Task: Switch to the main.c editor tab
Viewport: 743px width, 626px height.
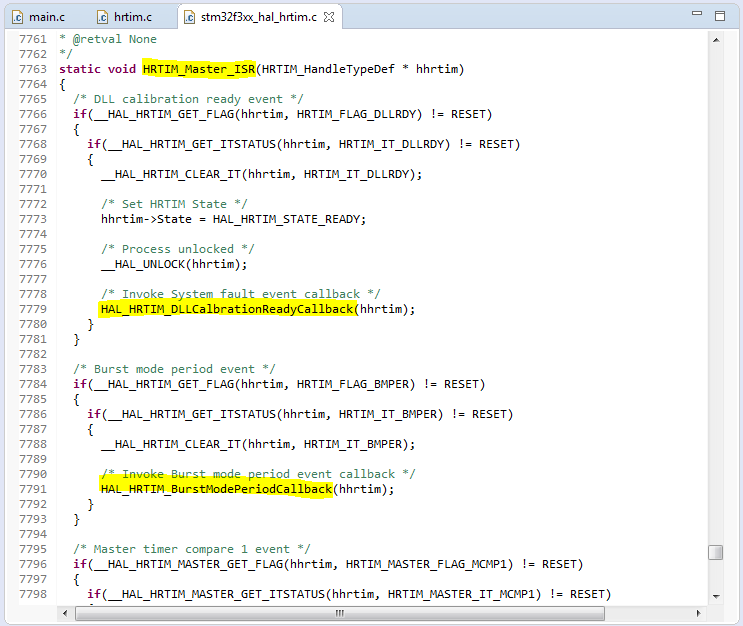Action: point(39,17)
